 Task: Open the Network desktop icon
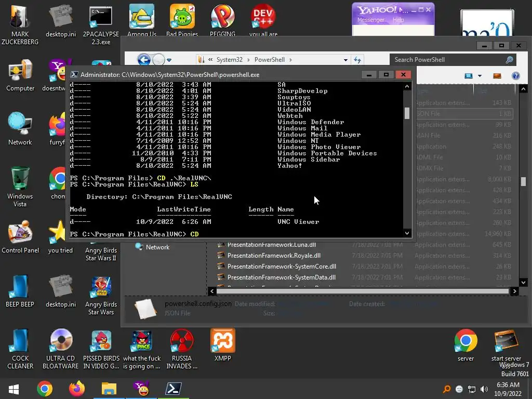pos(20,129)
